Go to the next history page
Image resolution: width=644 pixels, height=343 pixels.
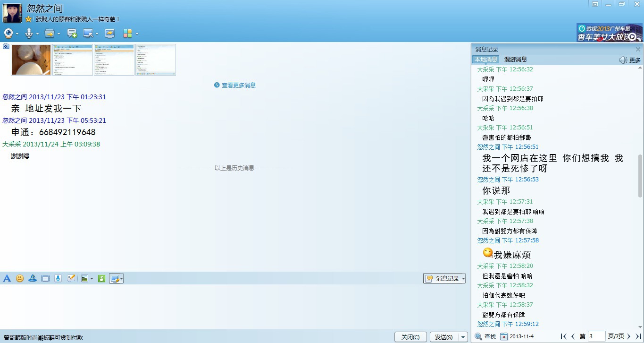pyautogui.click(x=629, y=336)
